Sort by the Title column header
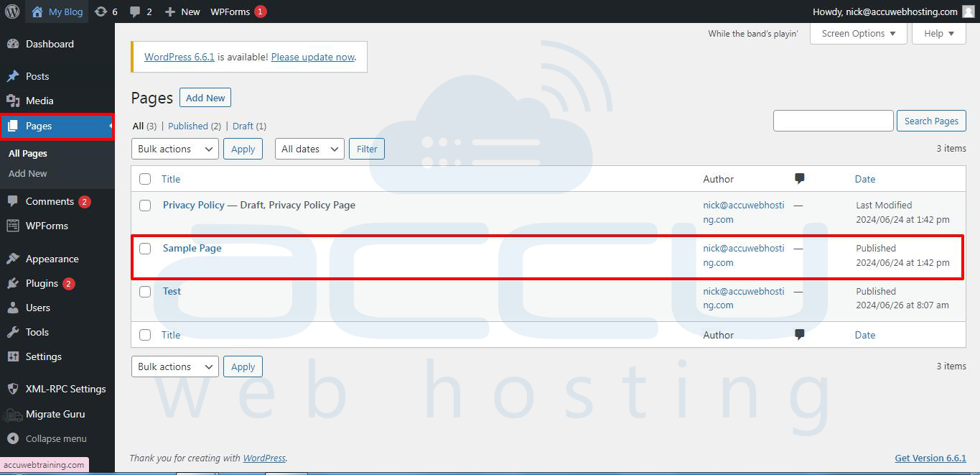 pos(171,179)
